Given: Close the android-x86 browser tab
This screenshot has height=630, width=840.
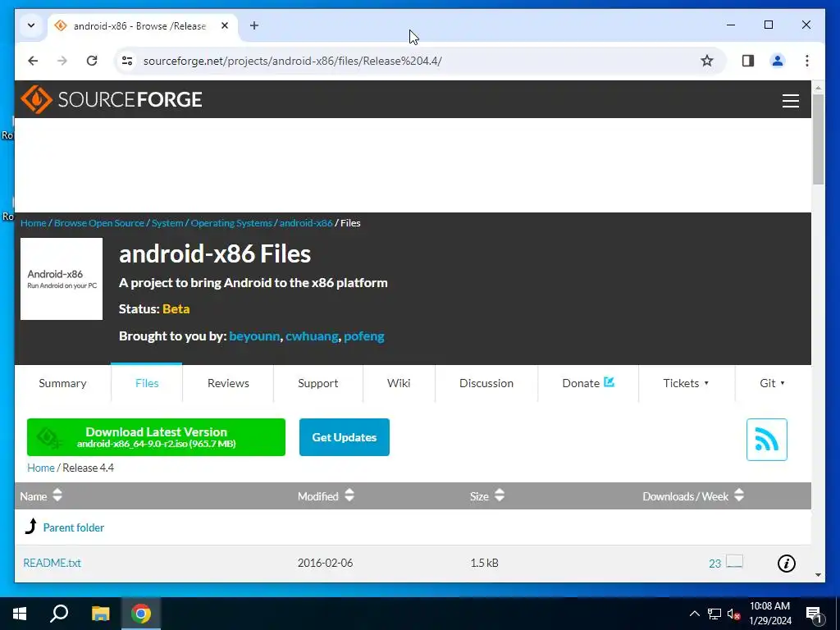Looking at the screenshot, I should coord(225,25).
